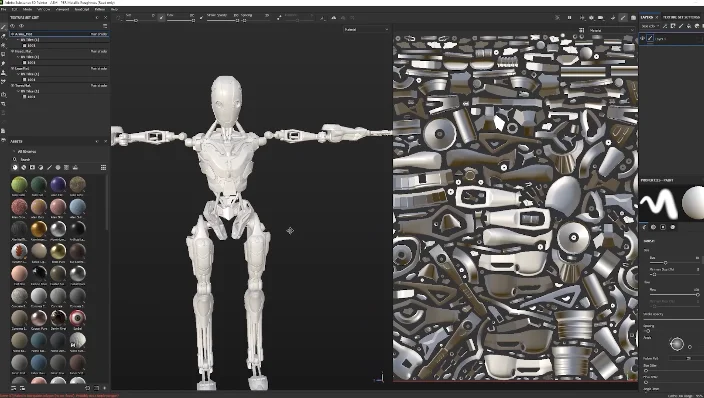
Task: Select Layer 1 paint thumbnail in Layers
Action: tap(650, 39)
